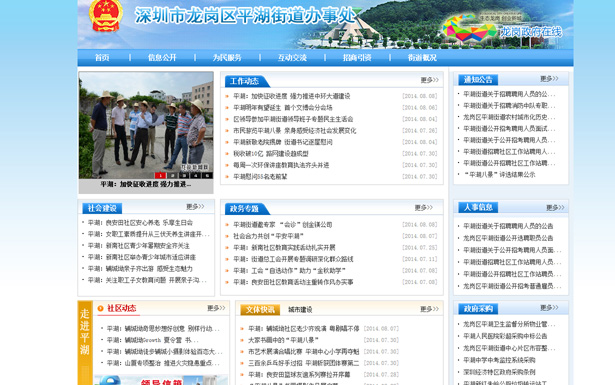Switch to the 城市建设 tab

coord(300,310)
